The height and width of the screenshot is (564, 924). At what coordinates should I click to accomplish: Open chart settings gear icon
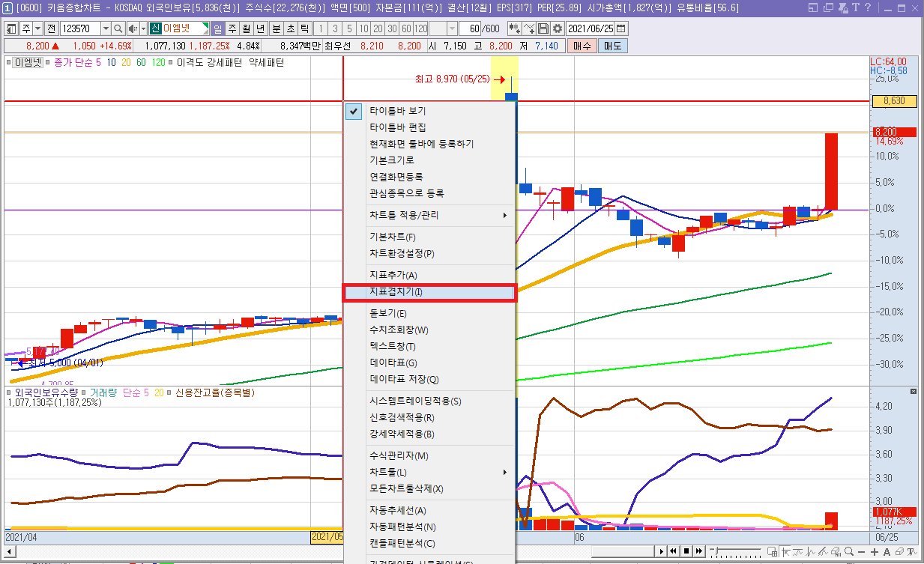pyautogui.click(x=558, y=28)
